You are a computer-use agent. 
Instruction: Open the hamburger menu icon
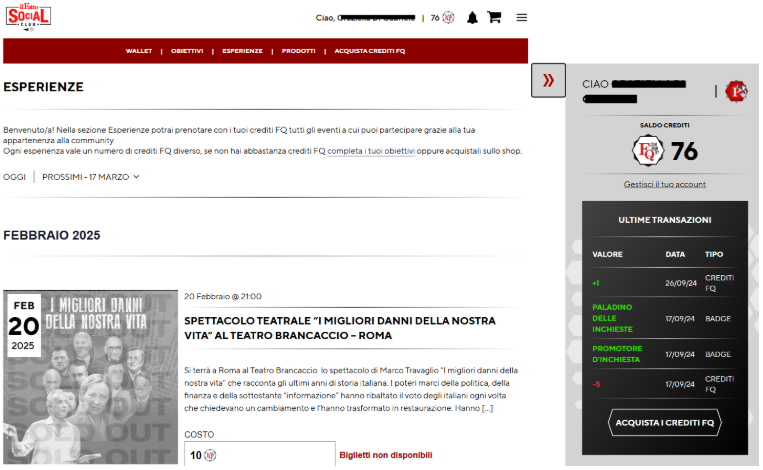pos(521,18)
